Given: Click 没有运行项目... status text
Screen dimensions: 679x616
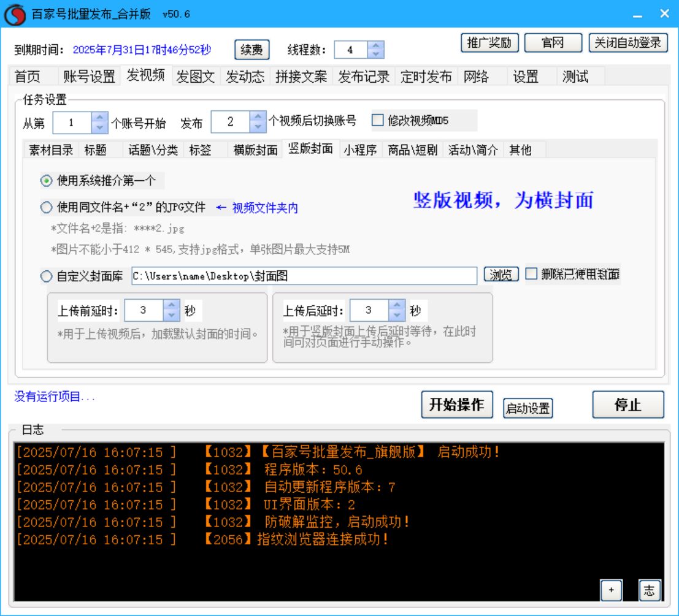Looking at the screenshot, I should click(55, 396).
